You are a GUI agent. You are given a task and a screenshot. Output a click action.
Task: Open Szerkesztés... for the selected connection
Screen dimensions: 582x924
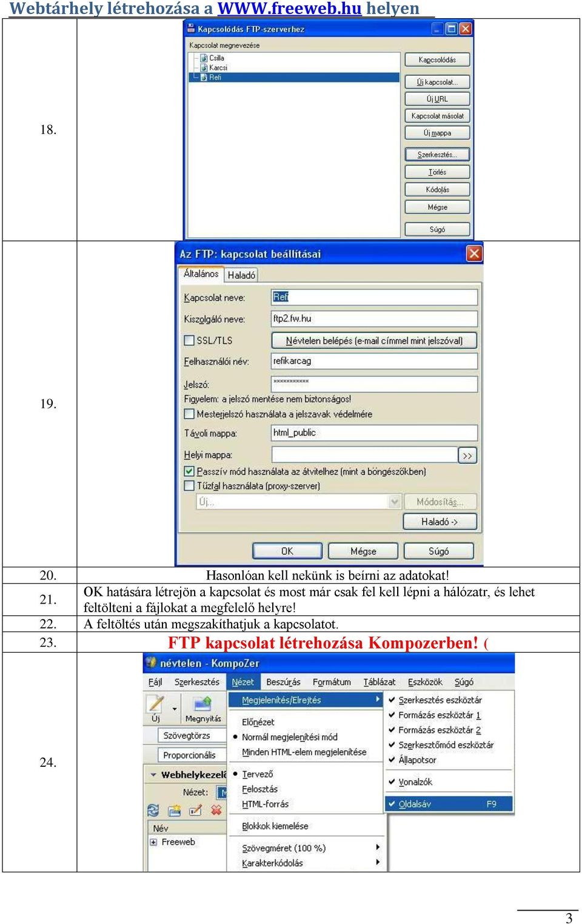437,155
